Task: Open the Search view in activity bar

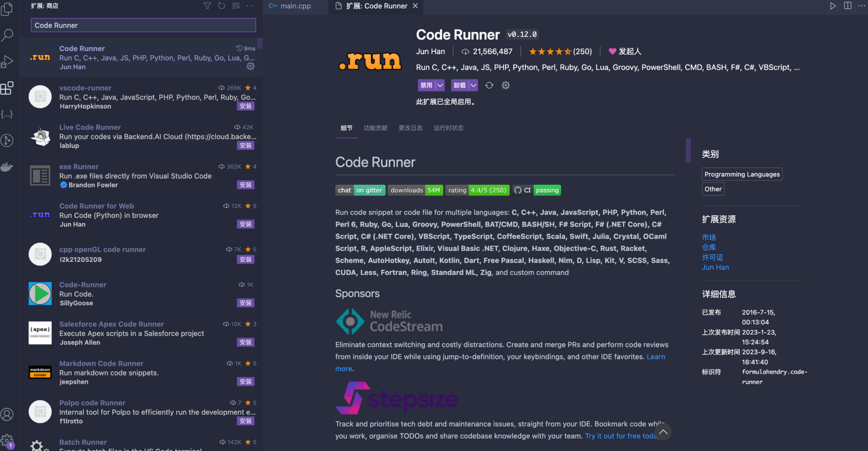Action: pyautogui.click(x=7, y=35)
